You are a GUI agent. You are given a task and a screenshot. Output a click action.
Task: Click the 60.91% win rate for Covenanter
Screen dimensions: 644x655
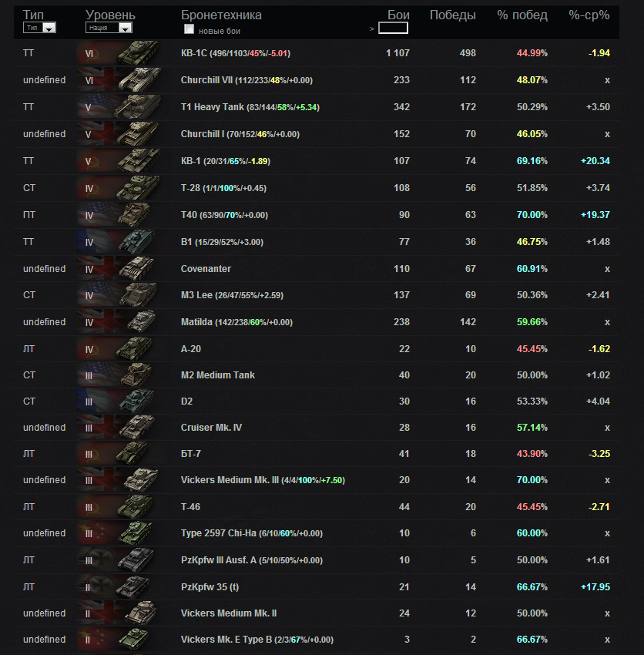pos(532,269)
